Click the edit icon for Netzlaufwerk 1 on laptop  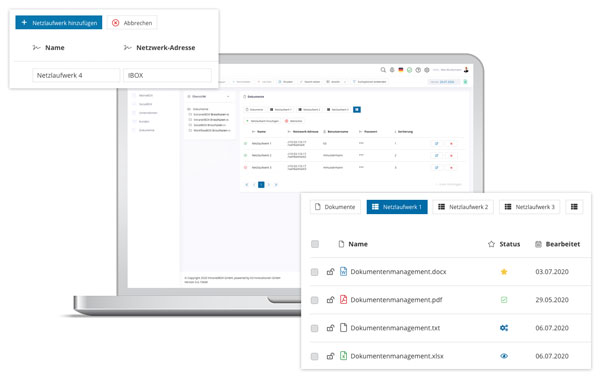pos(436,143)
